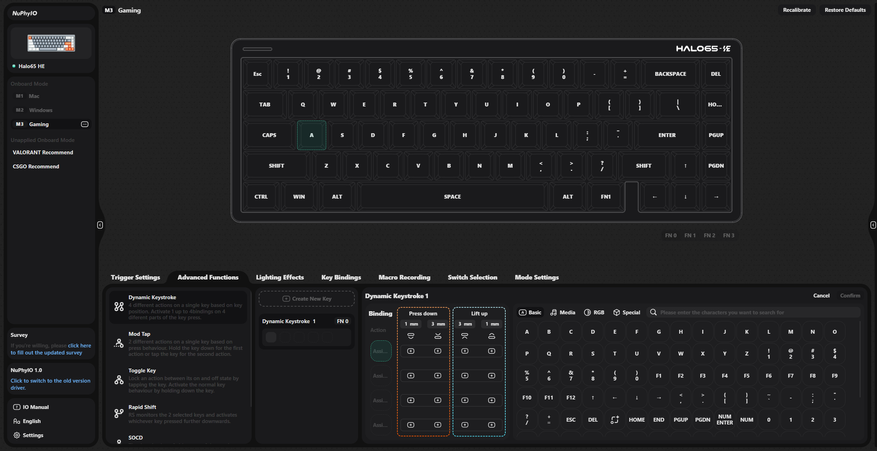Select the SPACE key on the keyboard layout
This screenshot has height=451, width=877.
452,197
